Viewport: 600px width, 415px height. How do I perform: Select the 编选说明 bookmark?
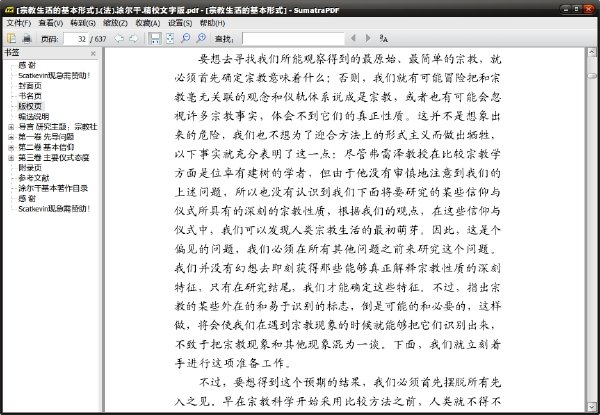tap(34, 117)
